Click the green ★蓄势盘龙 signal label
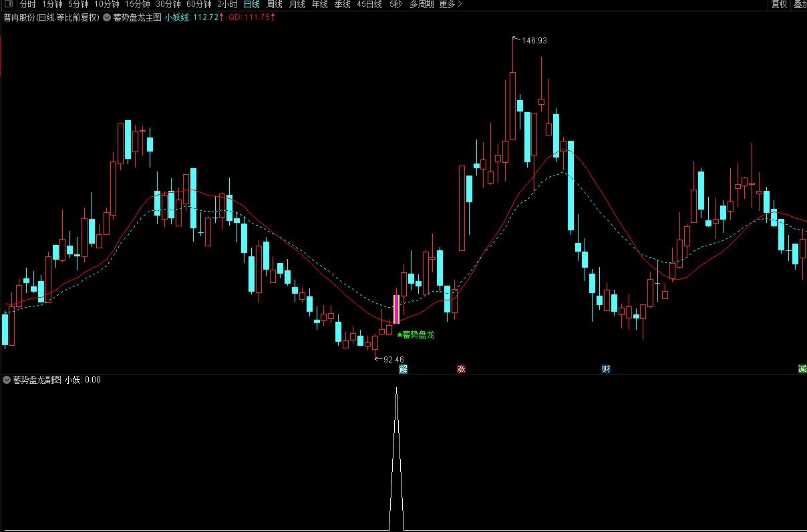Image resolution: width=807 pixels, height=532 pixels. 415,335
